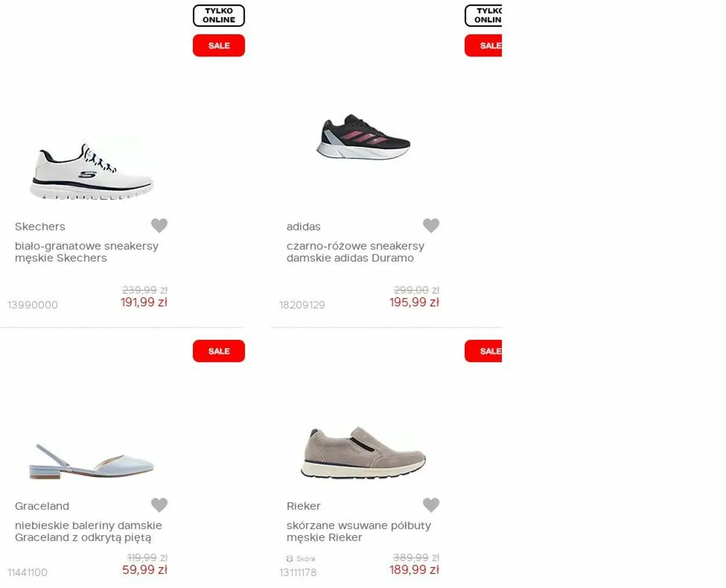Open link biało-granatowe sneakersy męskie Skechers
Screen dimensions: 726x588
87,252
